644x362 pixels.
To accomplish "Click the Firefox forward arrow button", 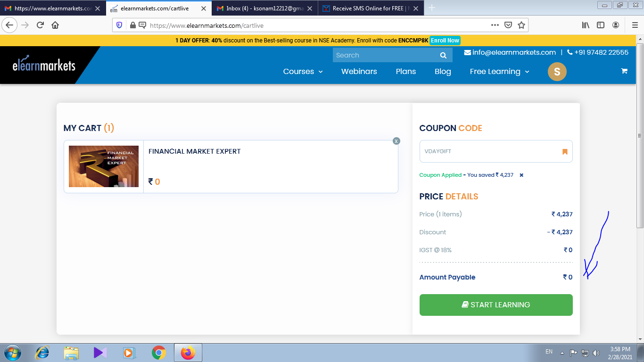I will pyautogui.click(x=25, y=25).
